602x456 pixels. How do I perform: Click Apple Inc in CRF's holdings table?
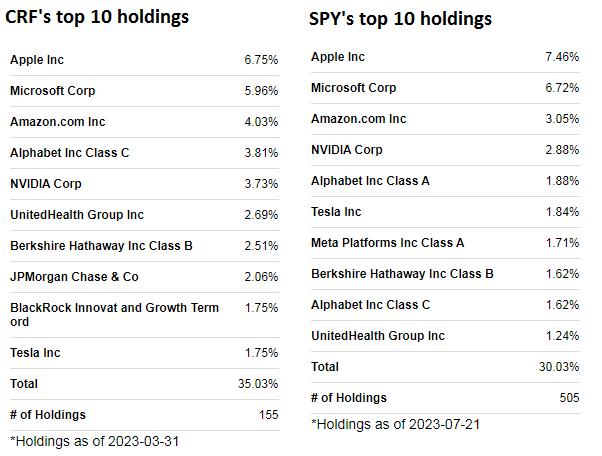tap(36, 60)
